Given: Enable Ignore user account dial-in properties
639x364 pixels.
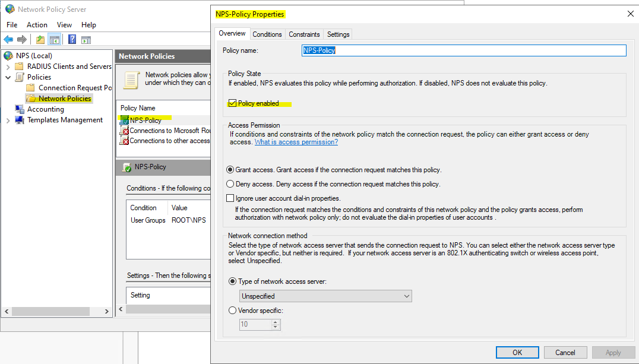Looking at the screenshot, I should coord(230,198).
